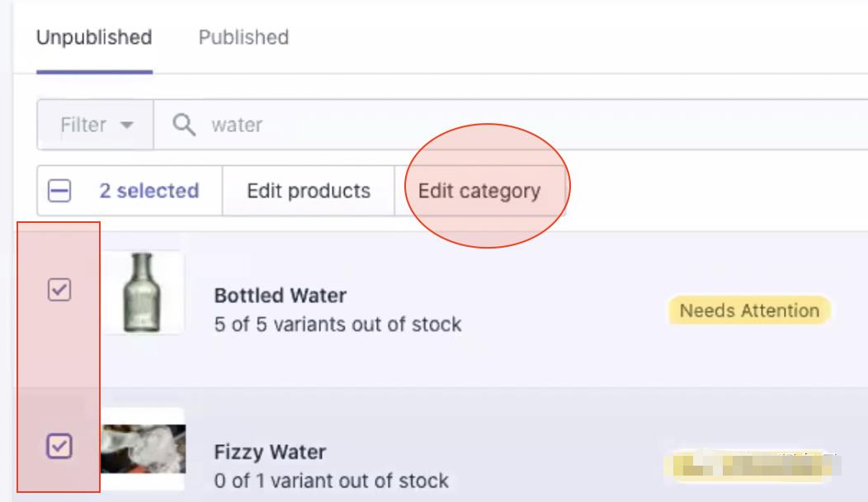This screenshot has height=502, width=868.
Task: Click the Filter caret arrow
Action: [126, 126]
